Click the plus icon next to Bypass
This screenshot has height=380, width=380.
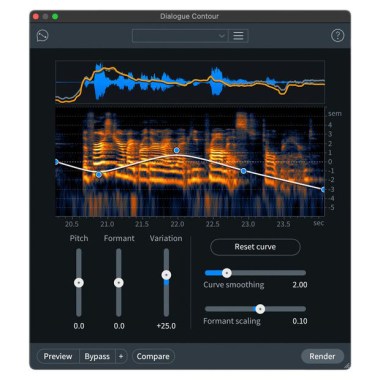point(121,356)
